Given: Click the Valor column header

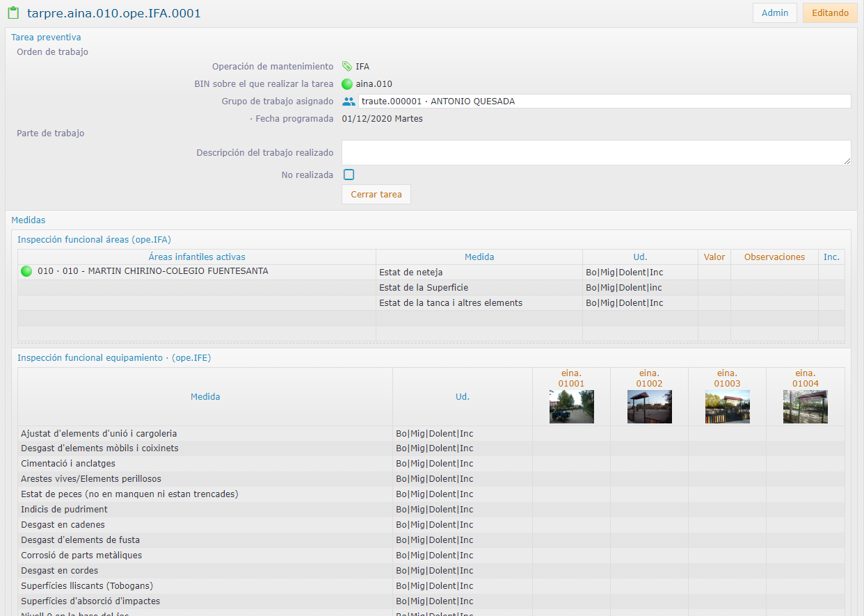Looking at the screenshot, I should click(x=714, y=257).
